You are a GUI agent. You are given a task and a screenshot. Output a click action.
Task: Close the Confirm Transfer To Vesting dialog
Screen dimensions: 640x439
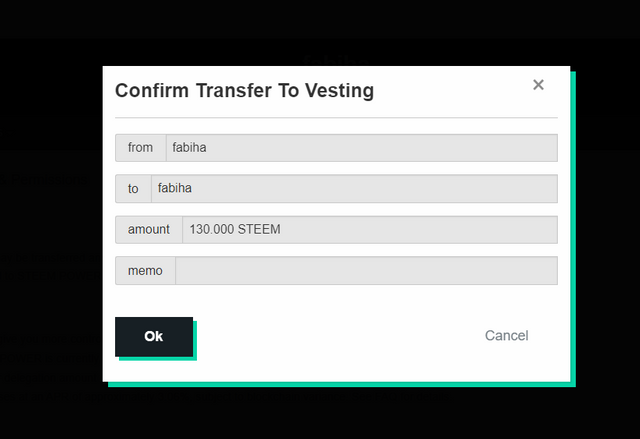[538, 85]
